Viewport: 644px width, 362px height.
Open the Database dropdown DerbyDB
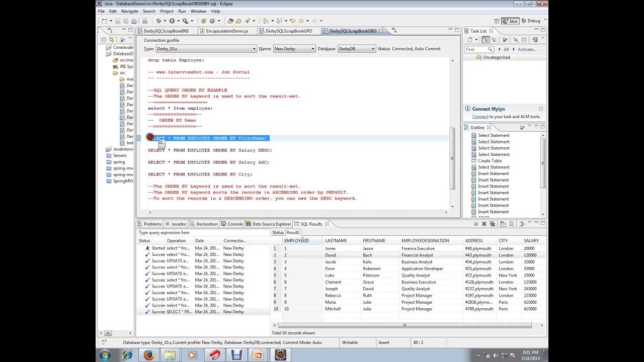tap(356, 49)
